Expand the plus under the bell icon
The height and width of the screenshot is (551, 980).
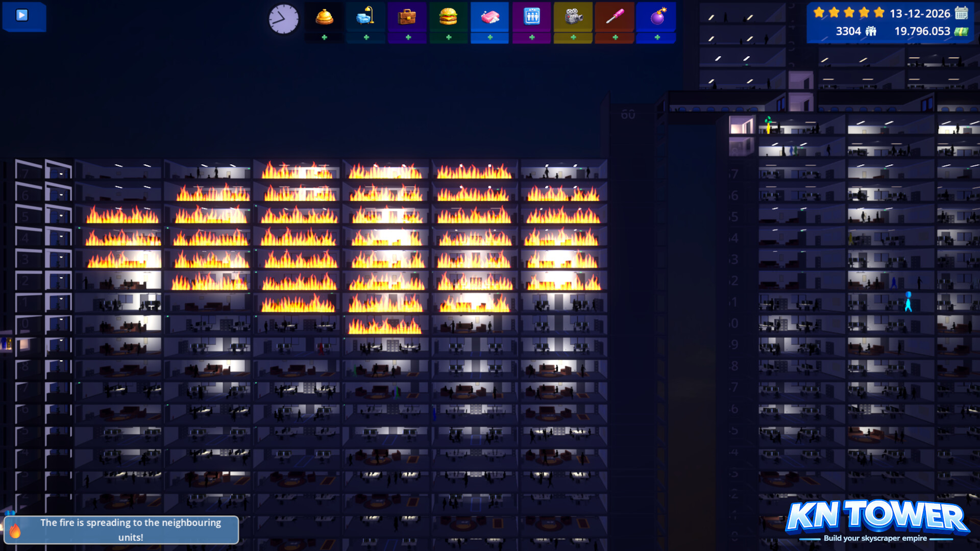(x=324, y=38)
